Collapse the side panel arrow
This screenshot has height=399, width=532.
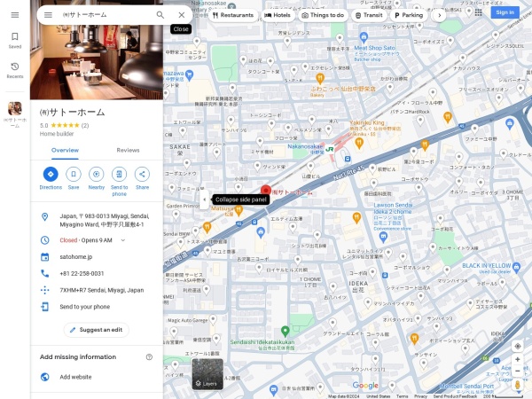point(204,199)
